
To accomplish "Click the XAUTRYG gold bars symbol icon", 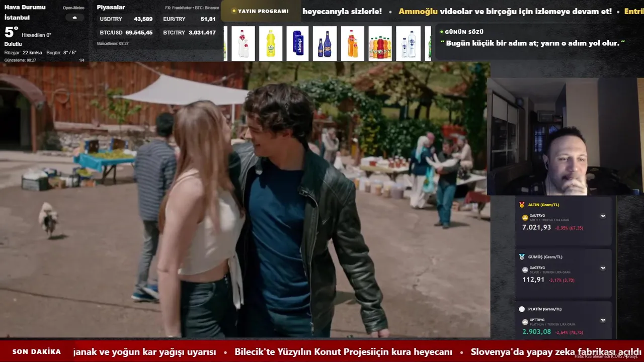I will coord(525,218).
